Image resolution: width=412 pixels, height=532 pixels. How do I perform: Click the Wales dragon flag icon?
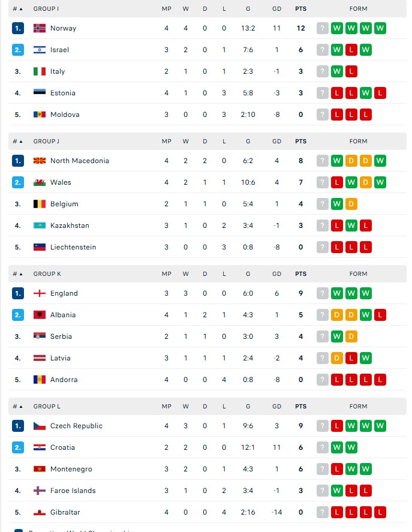click(40, 182)
